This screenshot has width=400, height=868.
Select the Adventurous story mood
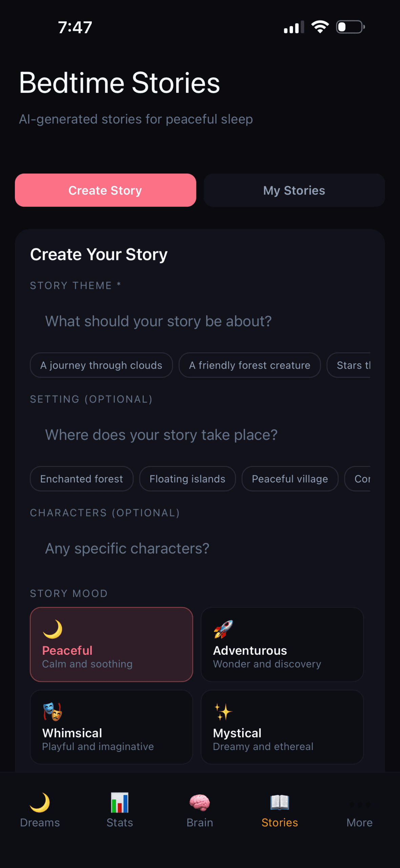[x=282, y=644]
